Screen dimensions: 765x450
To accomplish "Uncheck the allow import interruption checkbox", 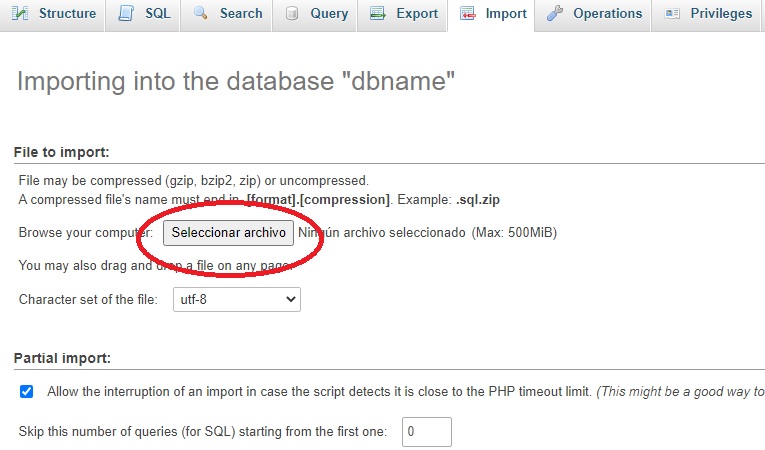I will tap(27, 391).
